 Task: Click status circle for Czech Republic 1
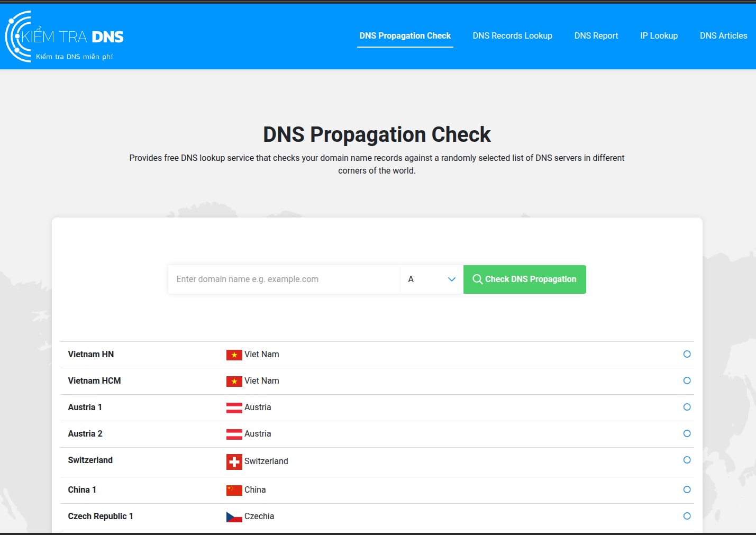(x=687, y=516)
